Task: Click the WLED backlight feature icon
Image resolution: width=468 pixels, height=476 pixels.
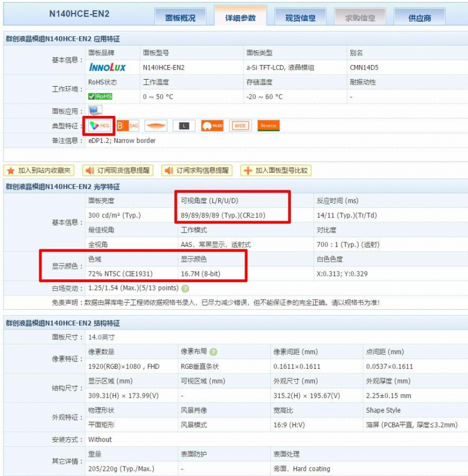Action: tap(212, 125)
